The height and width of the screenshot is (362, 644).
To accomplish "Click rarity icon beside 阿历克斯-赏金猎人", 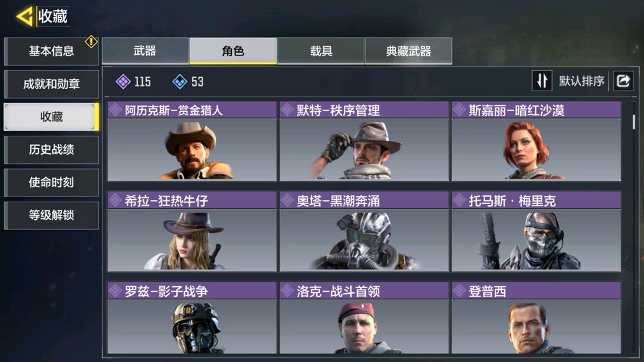I will (x=115, y=110).
